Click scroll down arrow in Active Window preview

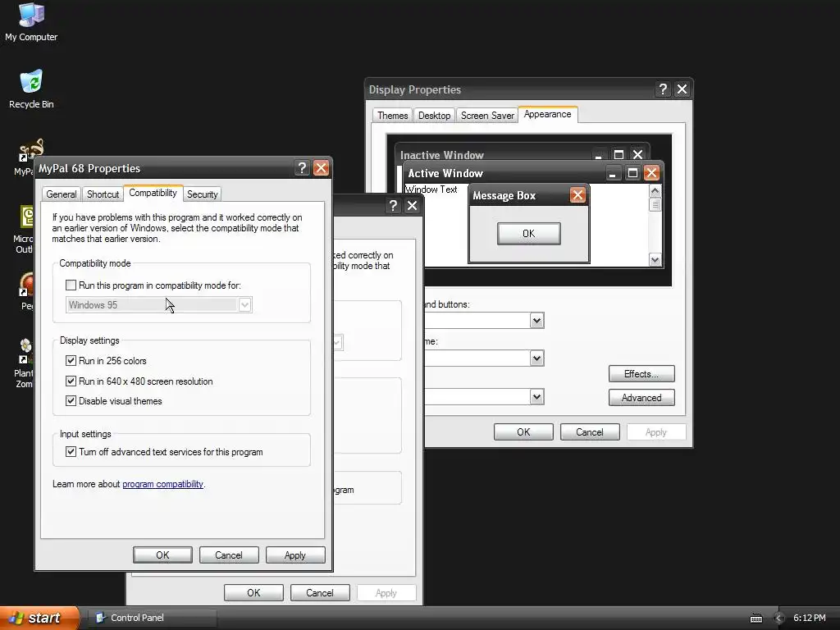click(x=655, y=260)
